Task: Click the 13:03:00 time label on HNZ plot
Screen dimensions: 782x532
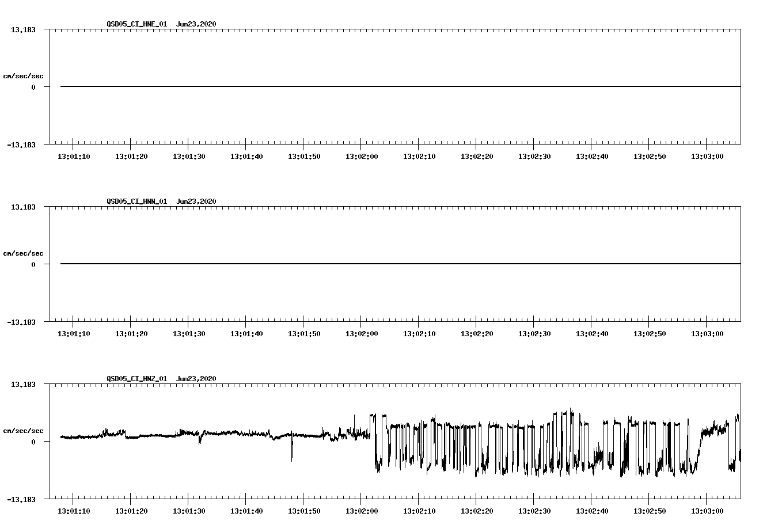Action: tap(707, 511)
